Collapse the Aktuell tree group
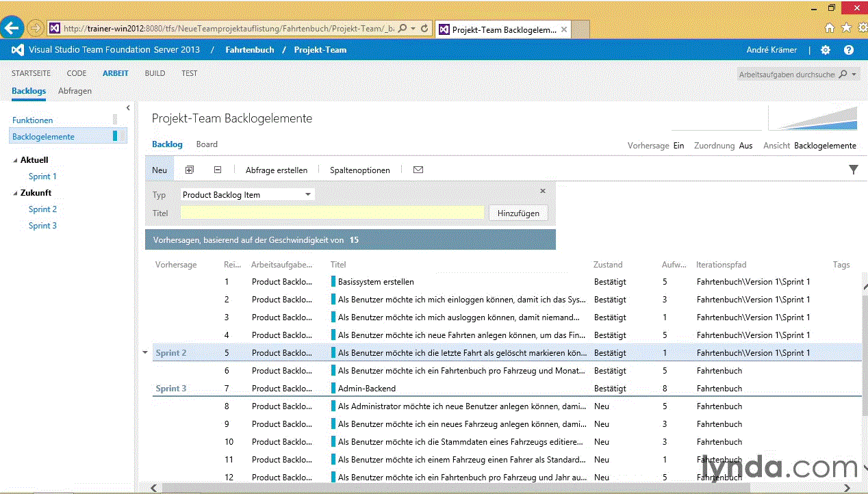The width and height of the screenshot is (868, 494). [x=15, y=160]
